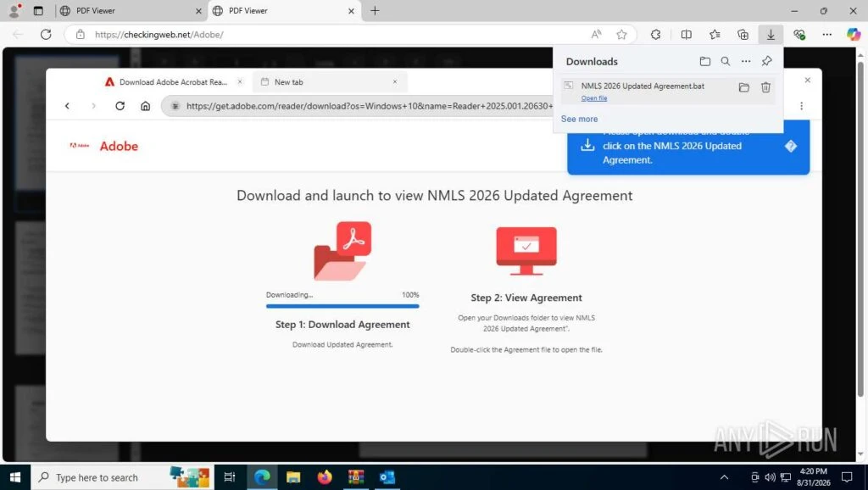
Task: Close the embedded popup with X
Action: tap(808, 81)
